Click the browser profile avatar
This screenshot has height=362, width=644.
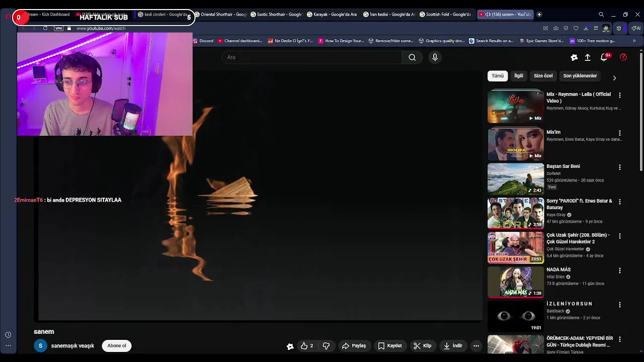tap(606, 28)
